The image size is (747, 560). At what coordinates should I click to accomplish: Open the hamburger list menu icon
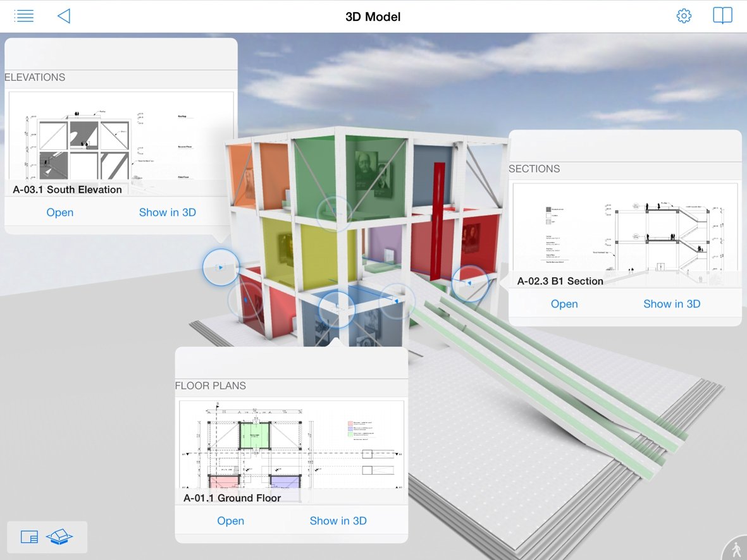coord(24,16)
